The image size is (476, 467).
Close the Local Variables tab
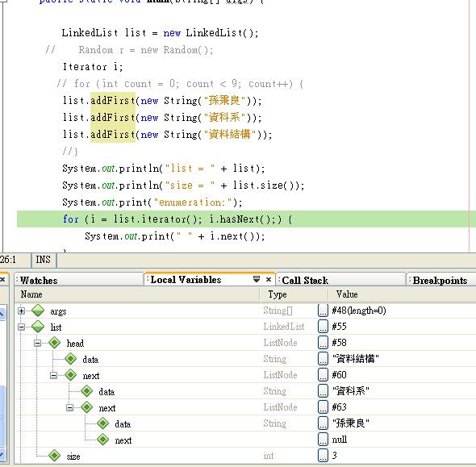pyautogui.click(x=269, y=279)
